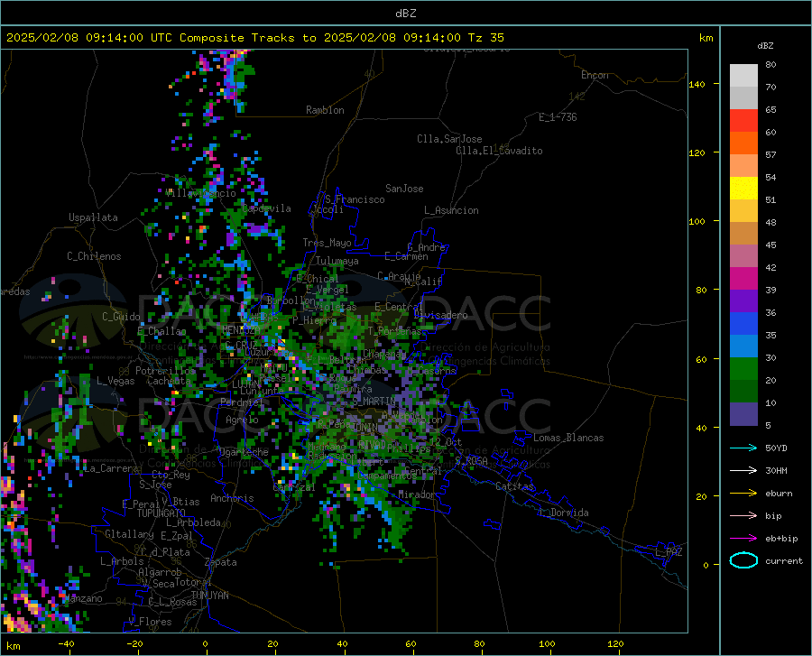Click the Uspallata label on the map

pos(93,217)
